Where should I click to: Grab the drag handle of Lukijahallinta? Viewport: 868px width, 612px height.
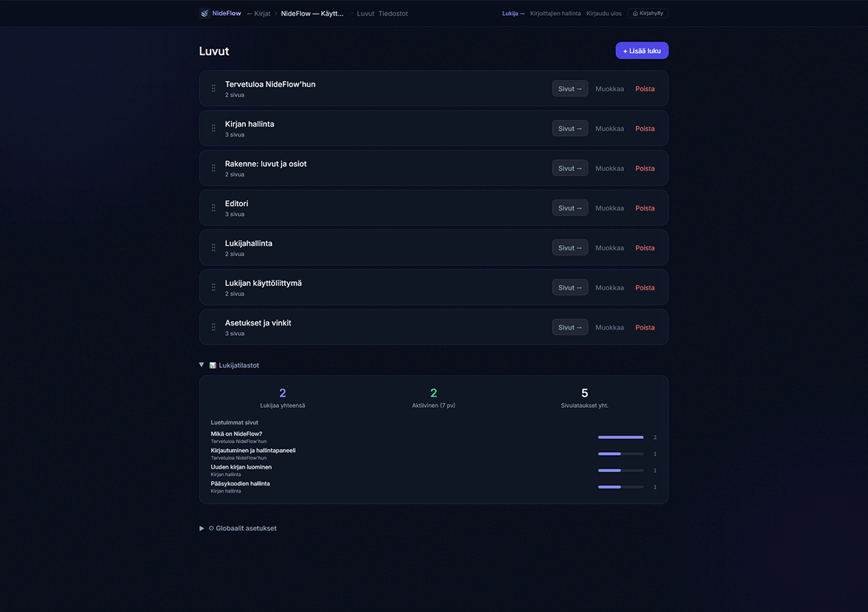[213, 247]
